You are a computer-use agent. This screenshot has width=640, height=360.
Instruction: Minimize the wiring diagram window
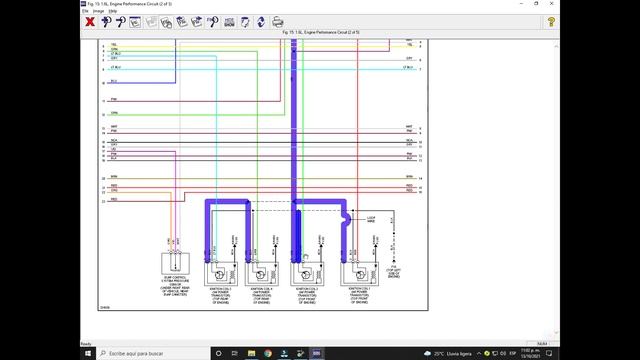(521, 4)
